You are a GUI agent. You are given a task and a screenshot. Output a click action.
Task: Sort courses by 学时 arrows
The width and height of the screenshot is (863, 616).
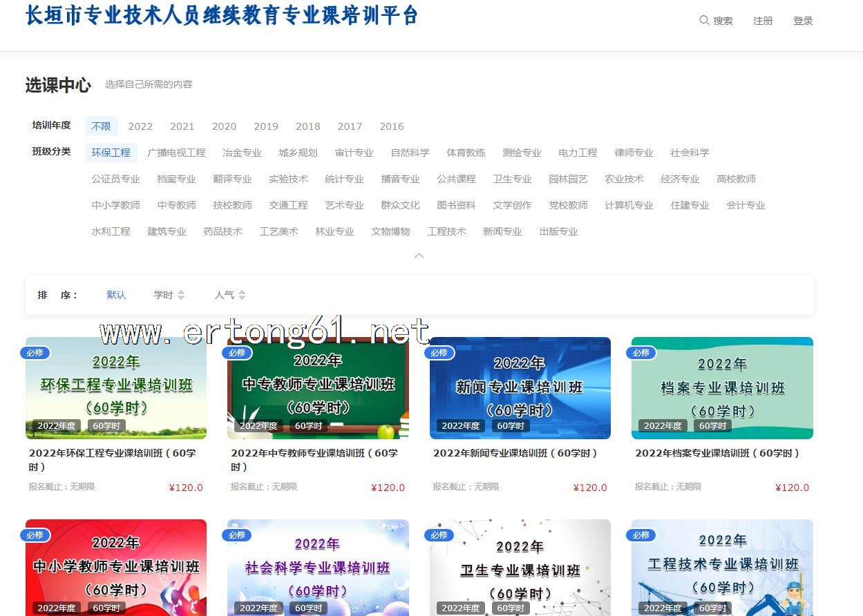[x=181, y=296]
